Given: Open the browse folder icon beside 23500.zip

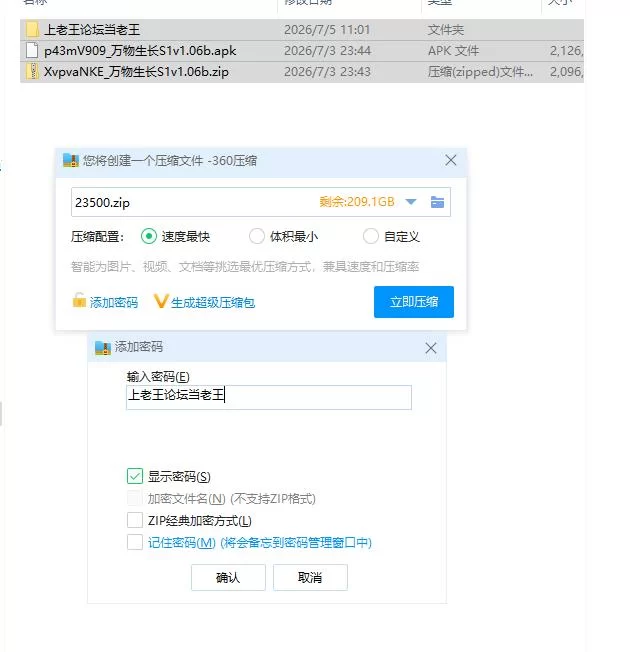Looking at the screenshot, I should pos(437,202).
